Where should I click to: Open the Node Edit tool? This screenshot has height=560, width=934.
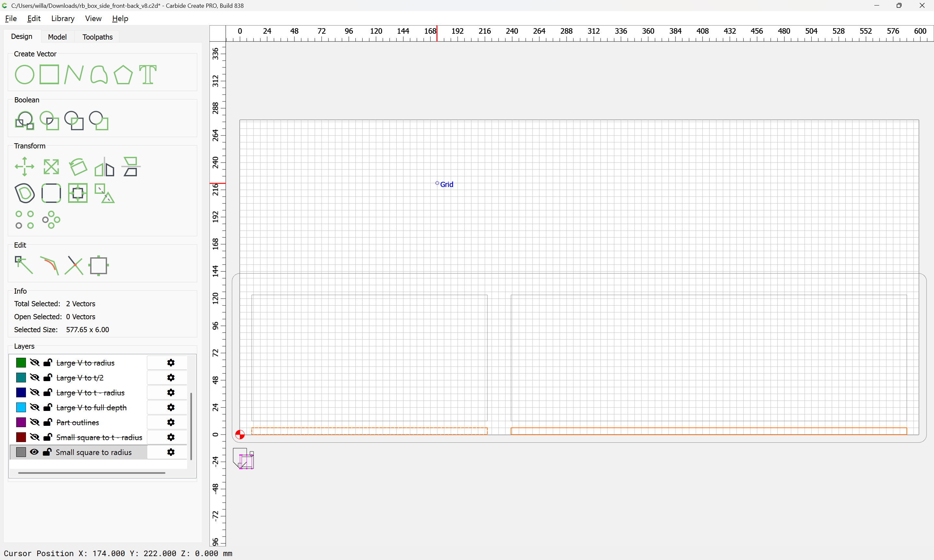pos(24,265)
